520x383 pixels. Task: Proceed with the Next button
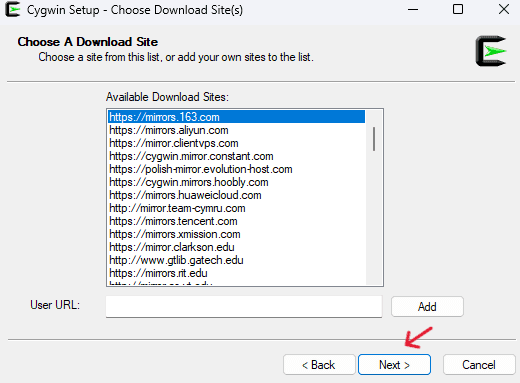click(394, 365)
